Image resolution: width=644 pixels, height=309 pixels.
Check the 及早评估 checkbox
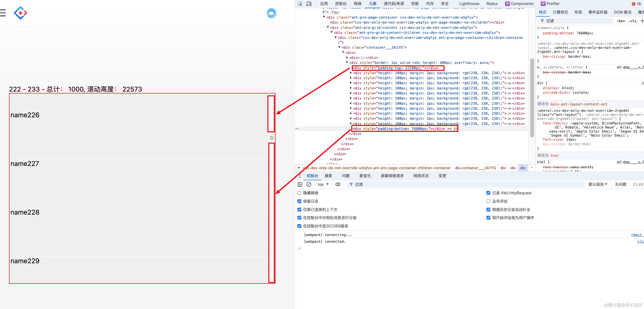tap(488, 201)
